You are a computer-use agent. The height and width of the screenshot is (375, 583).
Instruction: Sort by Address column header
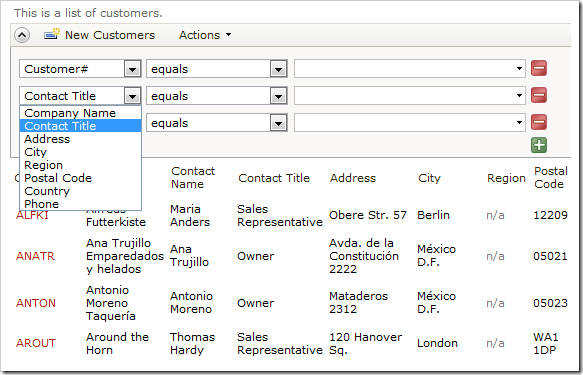pos(353,178)
